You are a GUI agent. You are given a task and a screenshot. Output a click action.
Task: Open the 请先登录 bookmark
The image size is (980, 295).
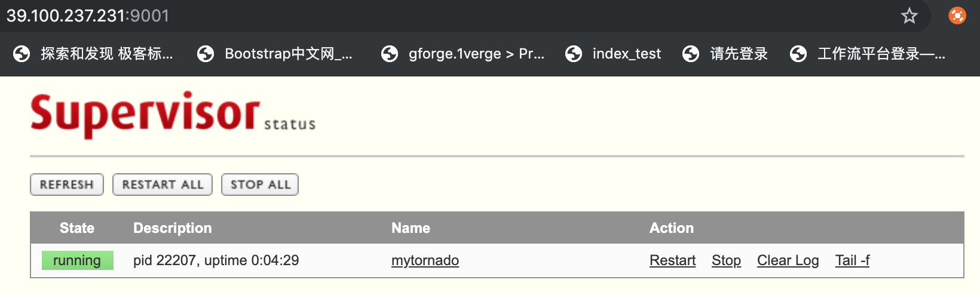pyautogui.click(x=739, y=54)
